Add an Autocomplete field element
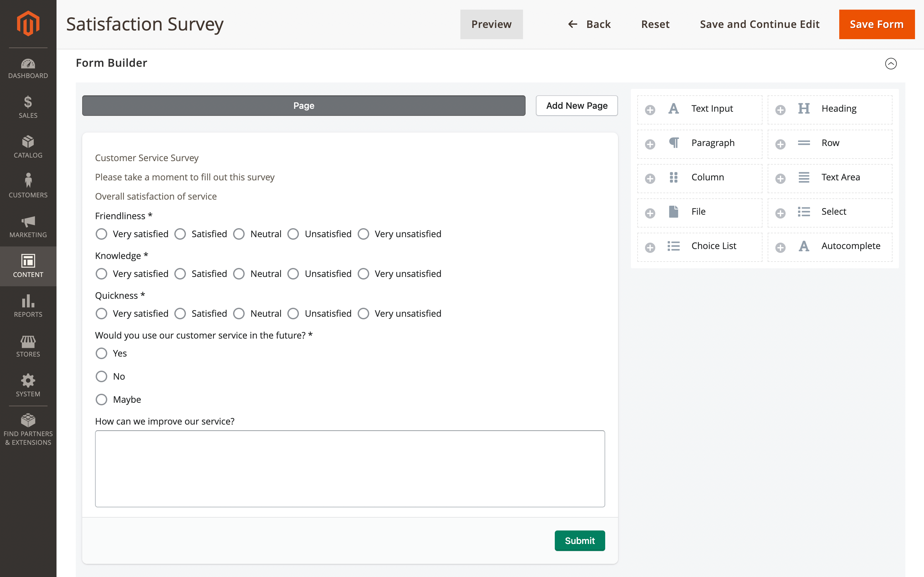 click(829, 247)
